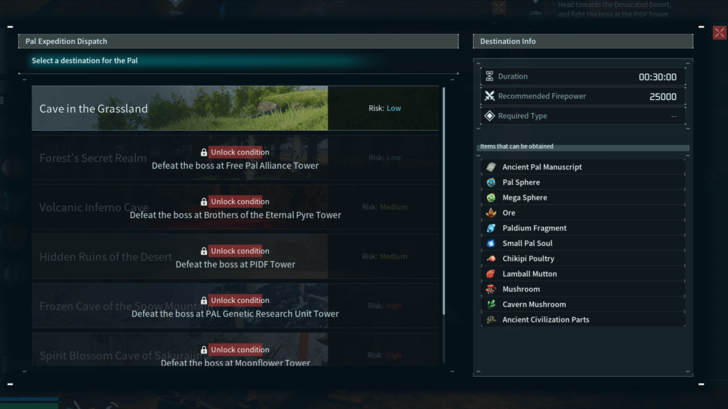Screen dimensions: 728x409
Task: Click the Pal Expedition Dispatch title
Action: tap(66, 41)
